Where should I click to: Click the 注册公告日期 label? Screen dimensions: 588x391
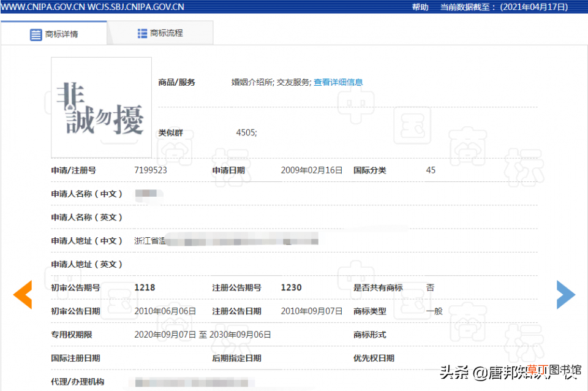click(236, 311)
